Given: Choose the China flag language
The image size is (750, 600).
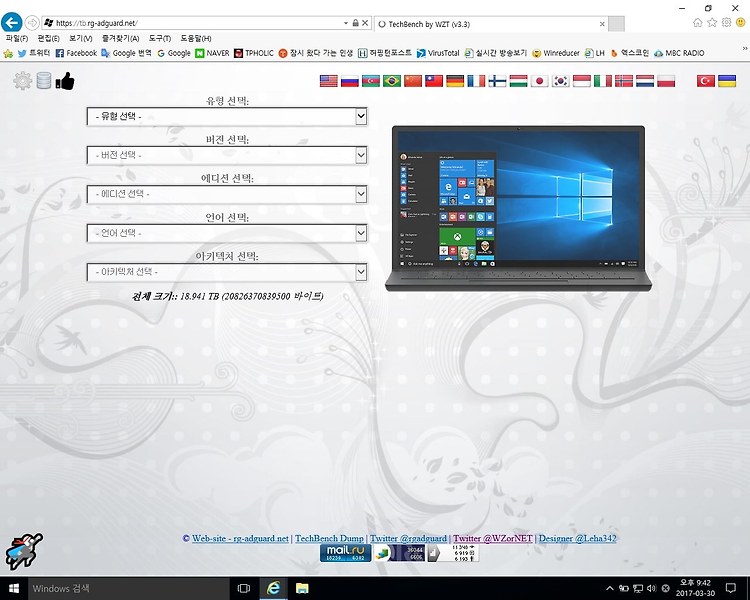Looking at the screenshot, I should [413, 81].
